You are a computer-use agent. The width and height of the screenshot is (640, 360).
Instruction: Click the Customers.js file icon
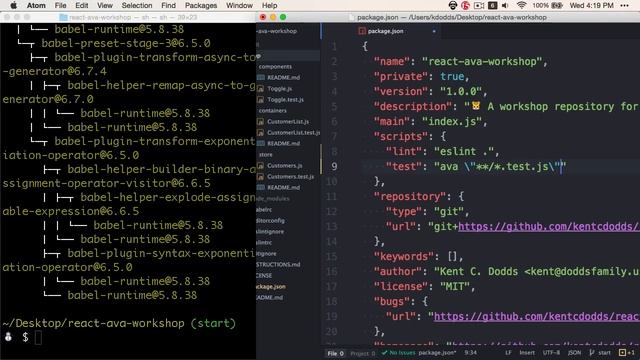point(261,166)
